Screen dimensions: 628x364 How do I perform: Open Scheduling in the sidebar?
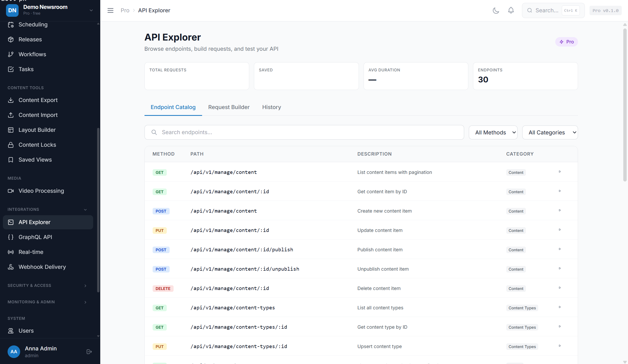pos(48,25)
